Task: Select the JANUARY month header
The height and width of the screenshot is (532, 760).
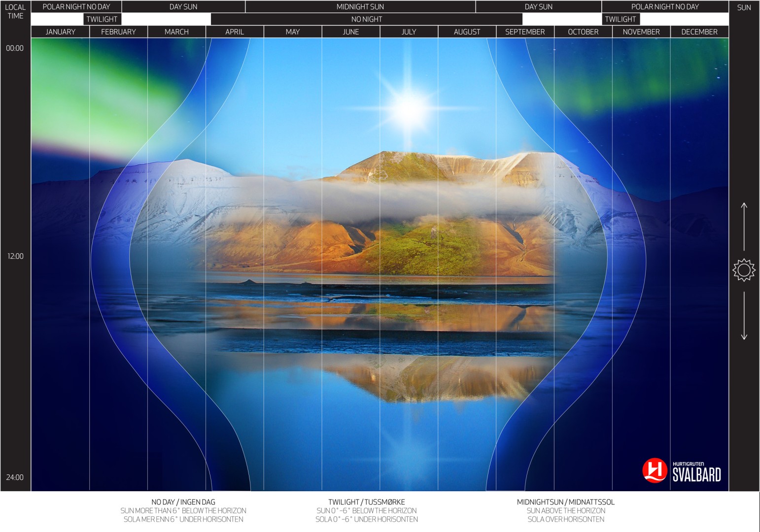Action: [60, 32]
